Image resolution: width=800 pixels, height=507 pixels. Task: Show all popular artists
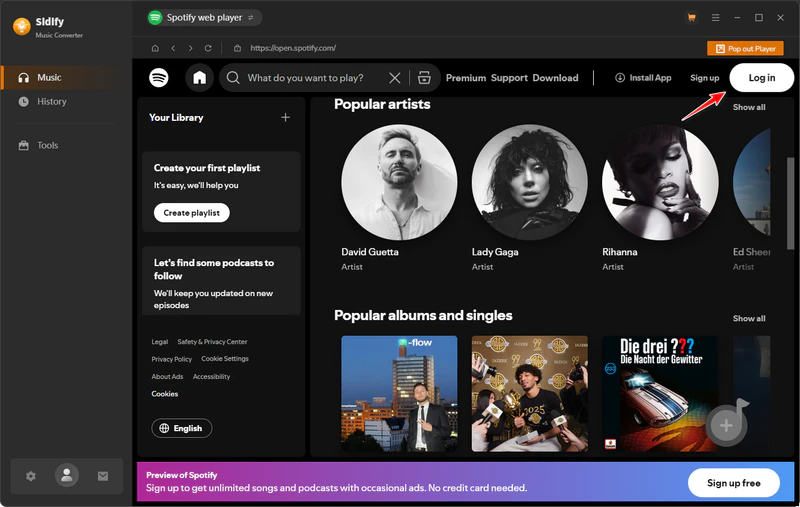pyautogui.click(x=749, y=107)
